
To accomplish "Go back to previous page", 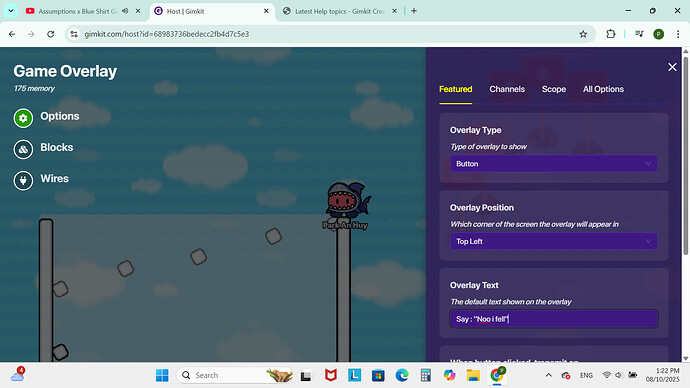I will tap(12, 34).
